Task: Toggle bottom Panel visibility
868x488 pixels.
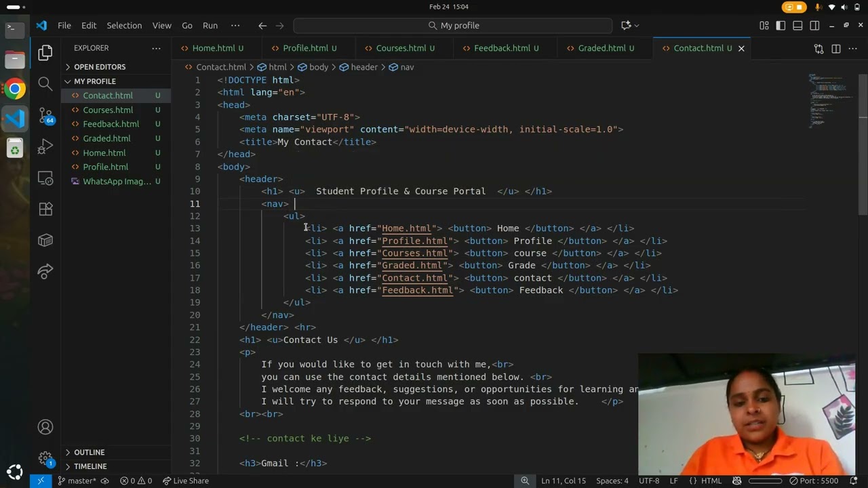Action: tap(797, 26)
